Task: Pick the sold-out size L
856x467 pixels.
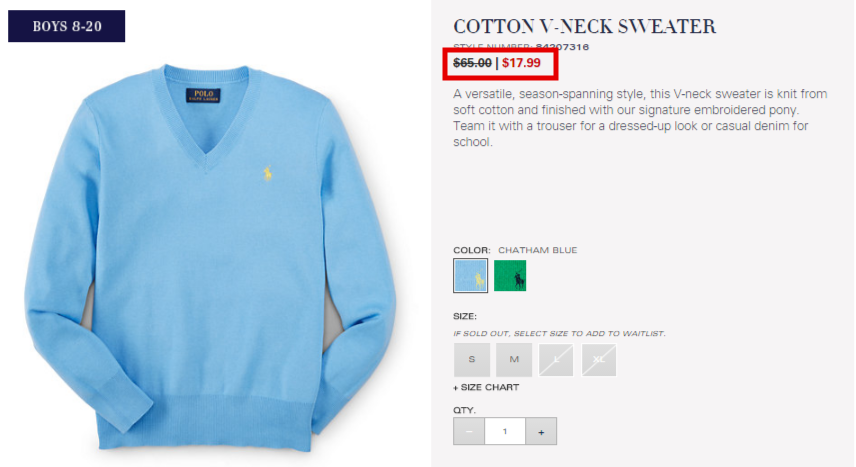Action: (x=556, y=359)
